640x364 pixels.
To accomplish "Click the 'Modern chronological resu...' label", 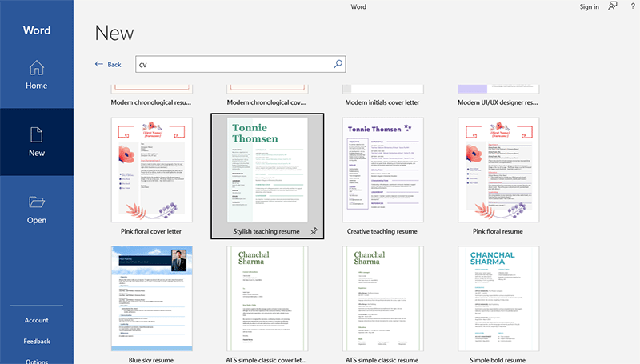I will [x=151, y=102].
